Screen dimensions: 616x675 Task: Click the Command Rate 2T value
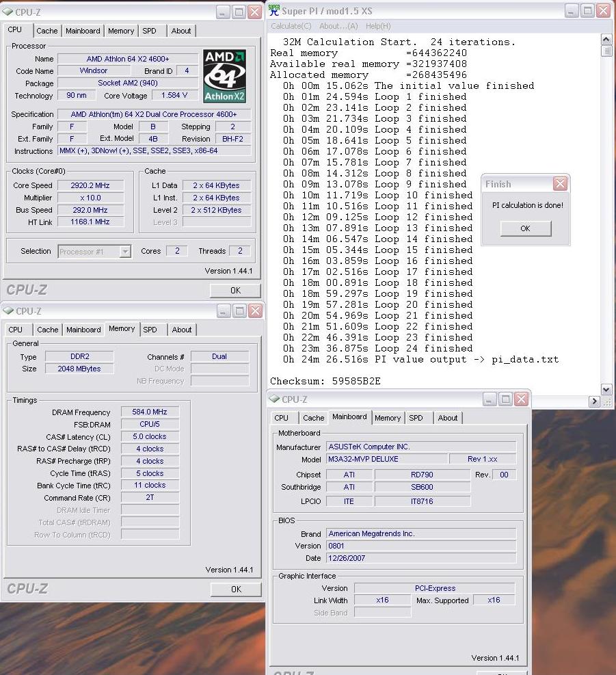150,498
